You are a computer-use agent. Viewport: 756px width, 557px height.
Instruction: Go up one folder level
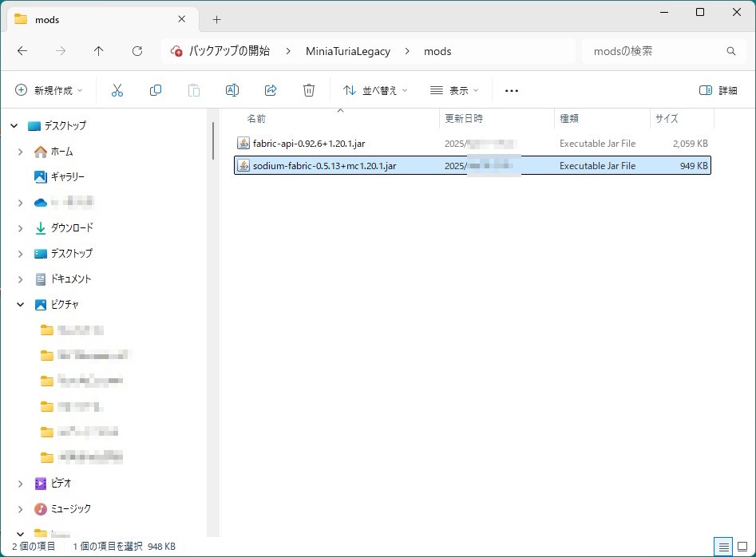coord(98,51)
